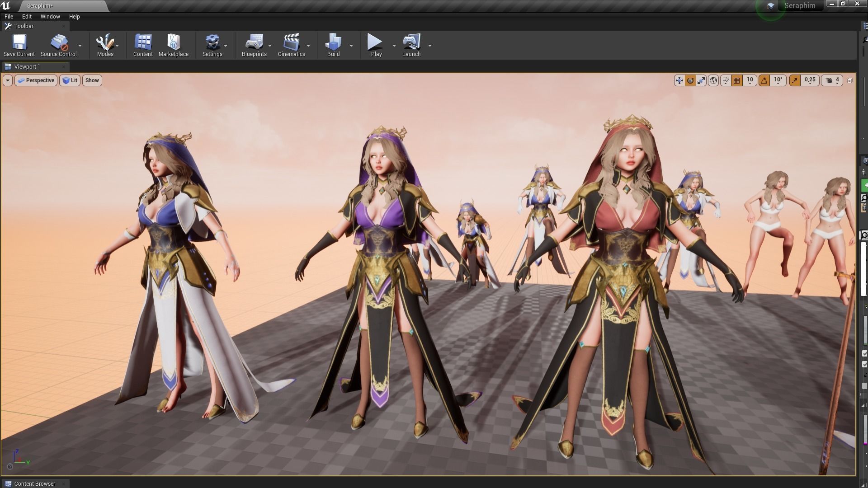This screenshot has width=868, height=488.
Task: Expand the Cinematics dropdown arrow
Action: point(308,46)
